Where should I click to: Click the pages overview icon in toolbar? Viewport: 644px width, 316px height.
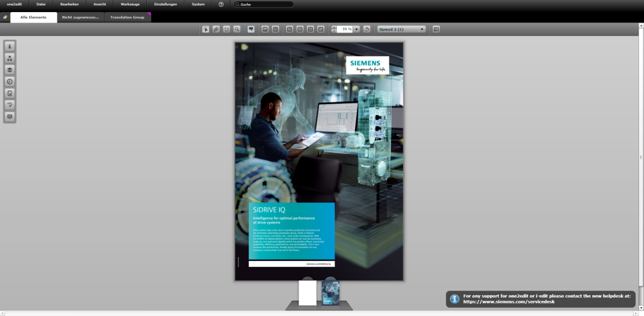436,29
